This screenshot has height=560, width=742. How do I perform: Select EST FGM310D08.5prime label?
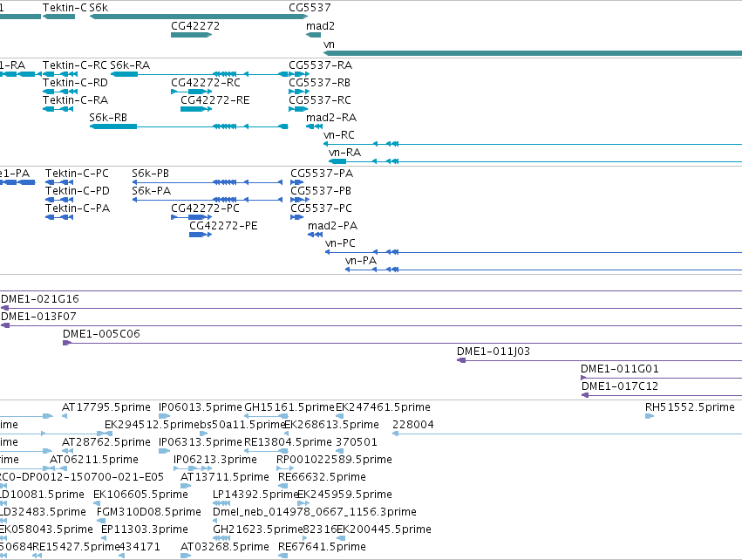(x=149, y=513)
